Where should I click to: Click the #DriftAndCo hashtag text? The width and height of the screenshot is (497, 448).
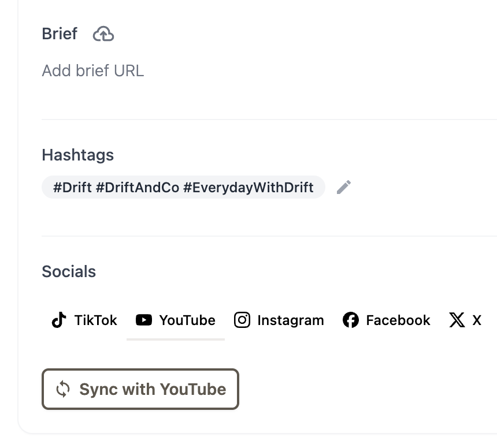(x=138, y=188)
